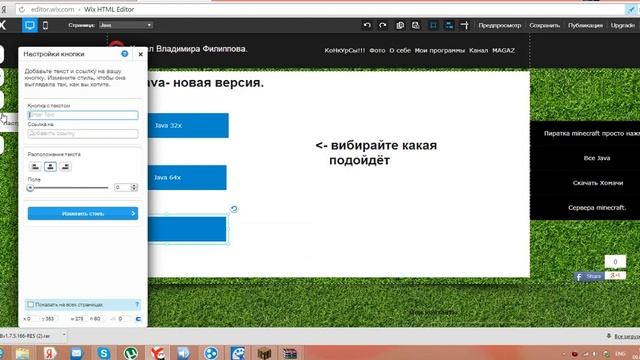This screenshot has height=360, width=640.
Task: Click КоНкУрСы!!! in site menu
Action: tap(344, 51)
